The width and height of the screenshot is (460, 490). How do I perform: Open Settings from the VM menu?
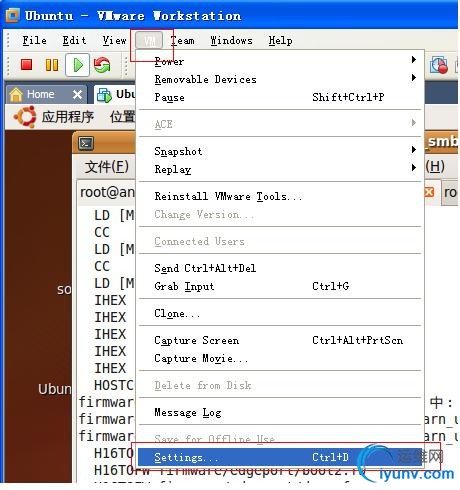(x=280, y=457)
